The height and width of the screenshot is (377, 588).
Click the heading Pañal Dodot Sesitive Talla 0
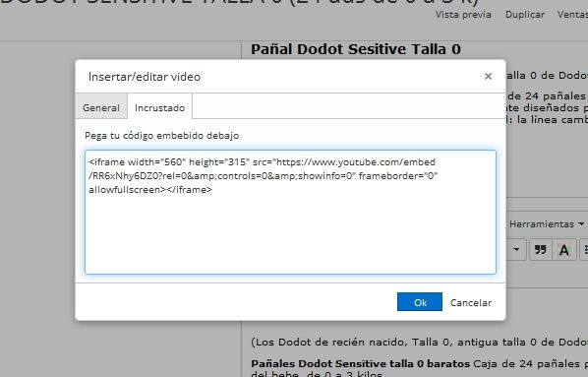click(x=356, y=49)
